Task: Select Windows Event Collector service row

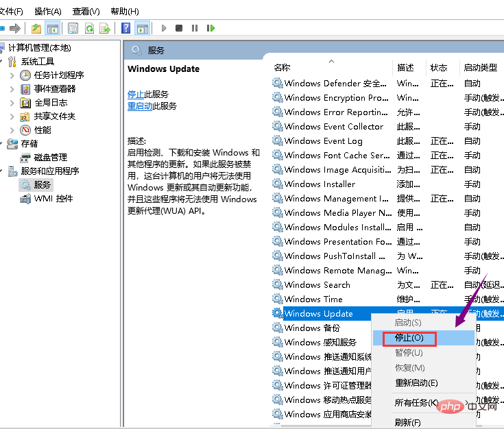Action: [x=387, y=126]
